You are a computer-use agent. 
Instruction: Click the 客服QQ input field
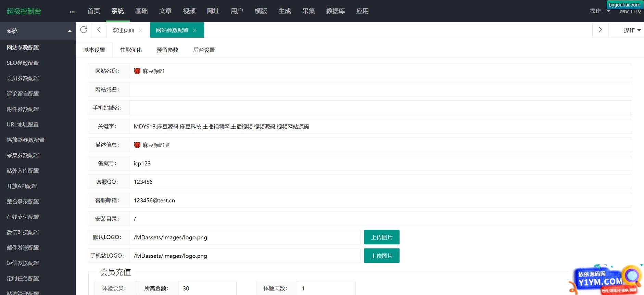click(x=381, y=182)
